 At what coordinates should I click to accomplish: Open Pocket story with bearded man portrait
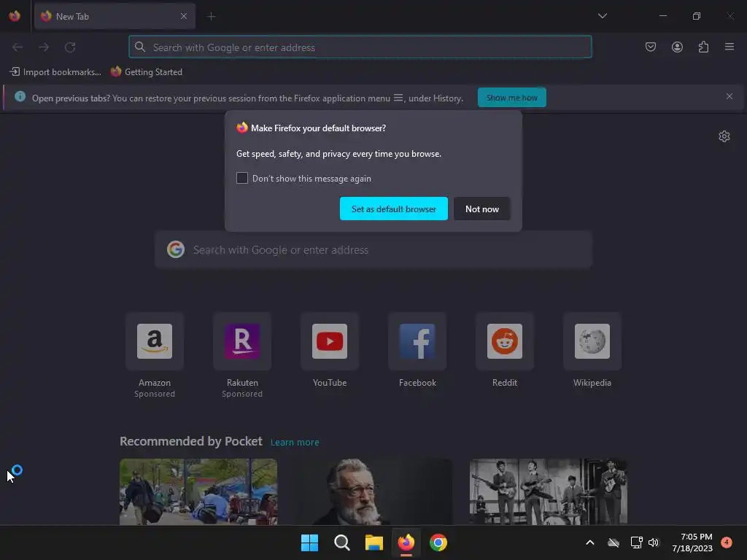(x=373, y=491)
